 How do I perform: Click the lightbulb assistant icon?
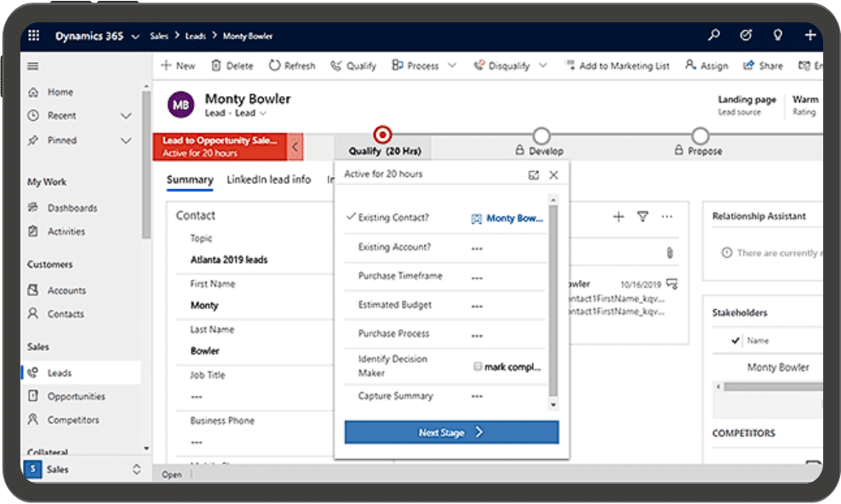tap(778, 36)
